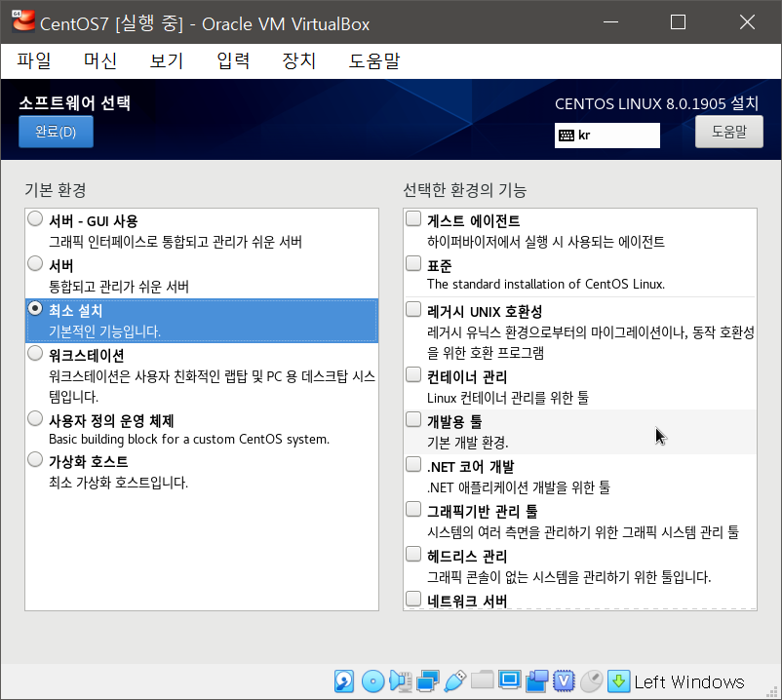782x700 pixels.
Task: Tick the '.NET 코어 개발' checkbox
Action: click(x=413, y=464)
